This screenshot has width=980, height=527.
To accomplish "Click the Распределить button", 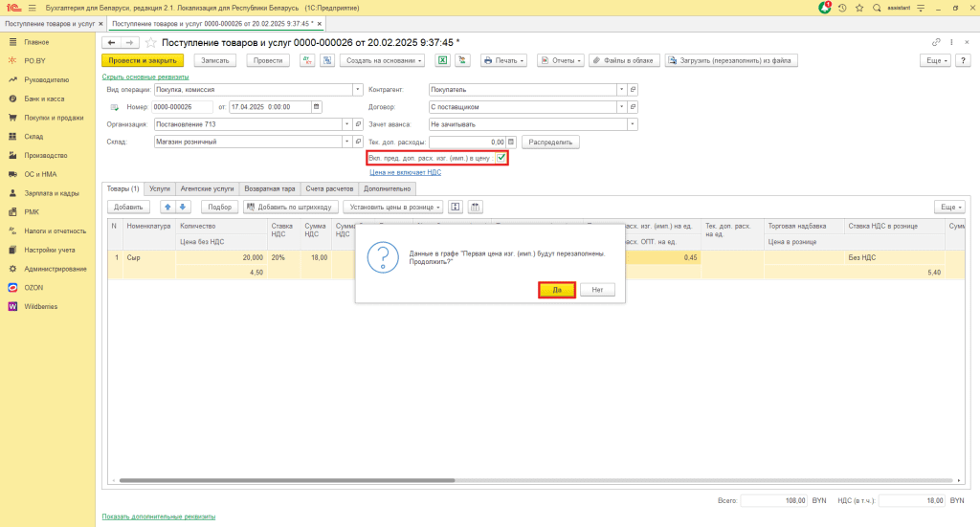I will [550, 142].
